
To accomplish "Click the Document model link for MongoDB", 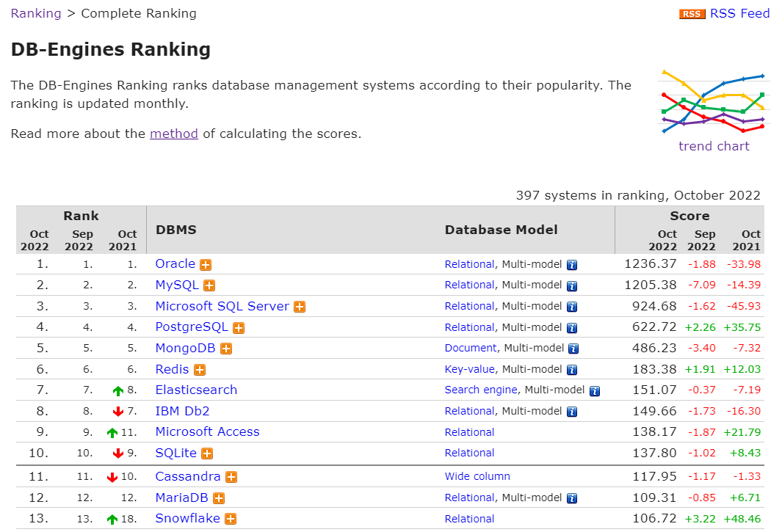I will (x=471, y=348).
